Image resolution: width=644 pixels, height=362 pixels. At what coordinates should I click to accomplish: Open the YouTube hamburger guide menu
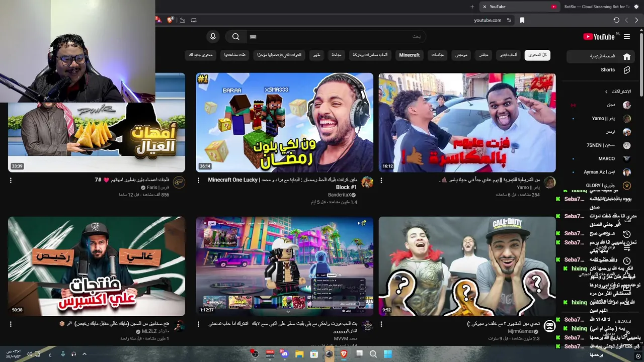coord(627,37)
